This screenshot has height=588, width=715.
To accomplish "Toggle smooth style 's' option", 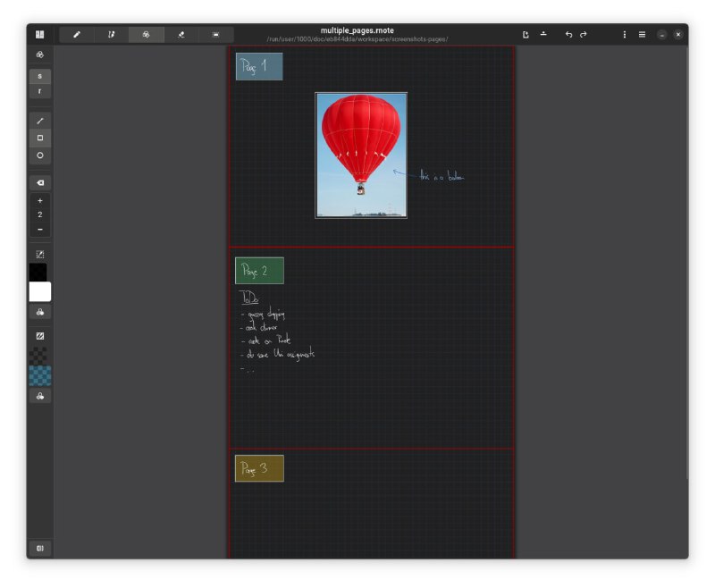I will coord(40,76).
